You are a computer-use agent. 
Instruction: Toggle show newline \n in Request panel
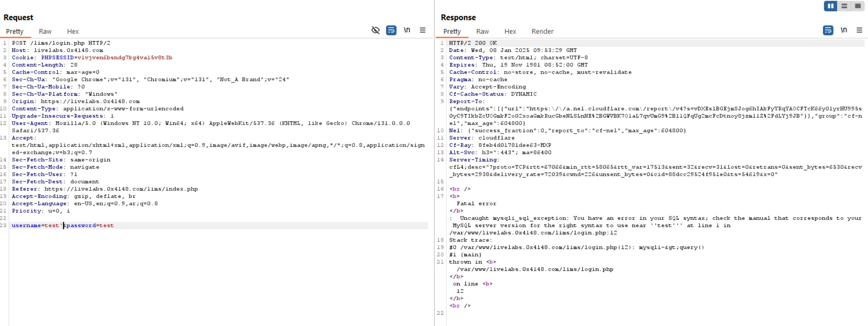point(407,30)
